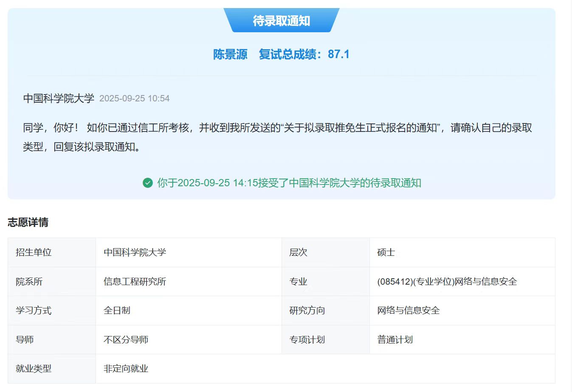The width and height of the screenshot is (572, 392).
Task: Click the 专项计划 value 普通计划
Action: [x=395, y=340]
